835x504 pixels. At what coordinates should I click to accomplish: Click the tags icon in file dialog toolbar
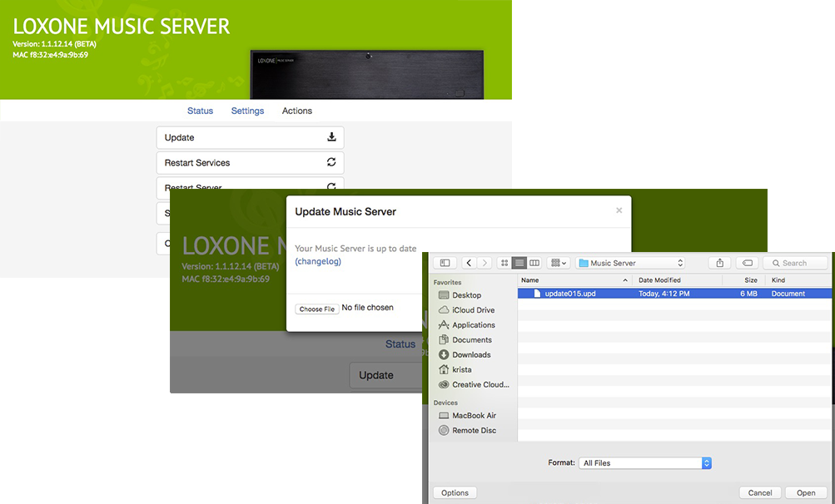(x=748, y=263)
